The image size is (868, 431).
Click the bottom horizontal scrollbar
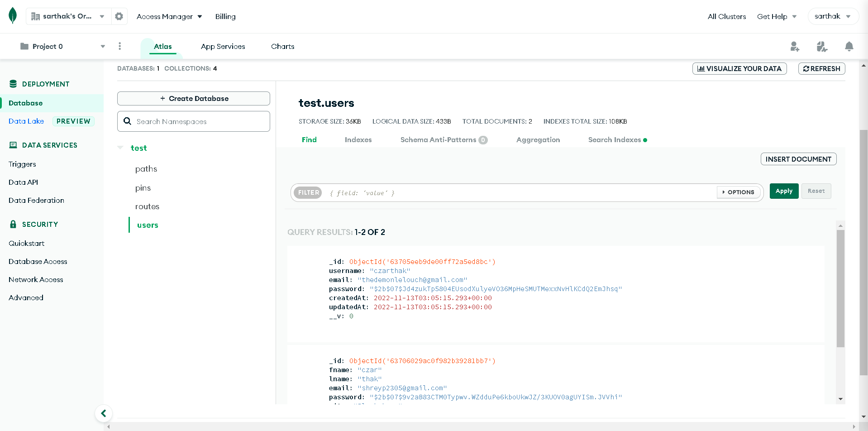point(481,426)
